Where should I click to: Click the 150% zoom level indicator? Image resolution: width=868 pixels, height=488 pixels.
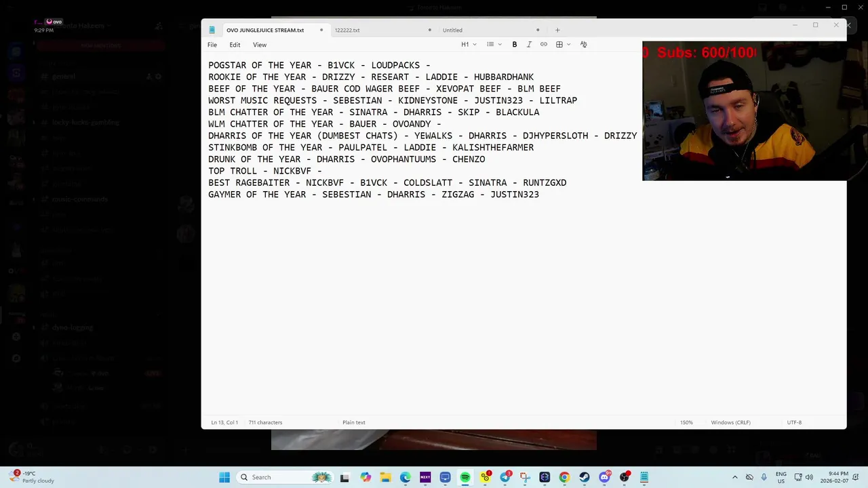pos(687,422)
